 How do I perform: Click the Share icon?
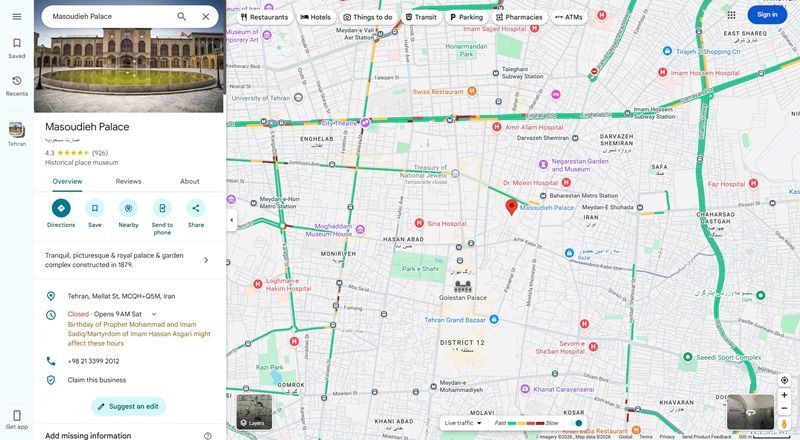196,208
